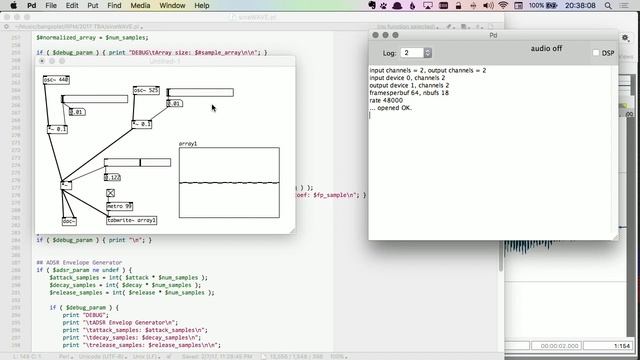Open the Help menu
Image resolution: width=640 pixels, height=360 pixels.
tap(202, 5)
